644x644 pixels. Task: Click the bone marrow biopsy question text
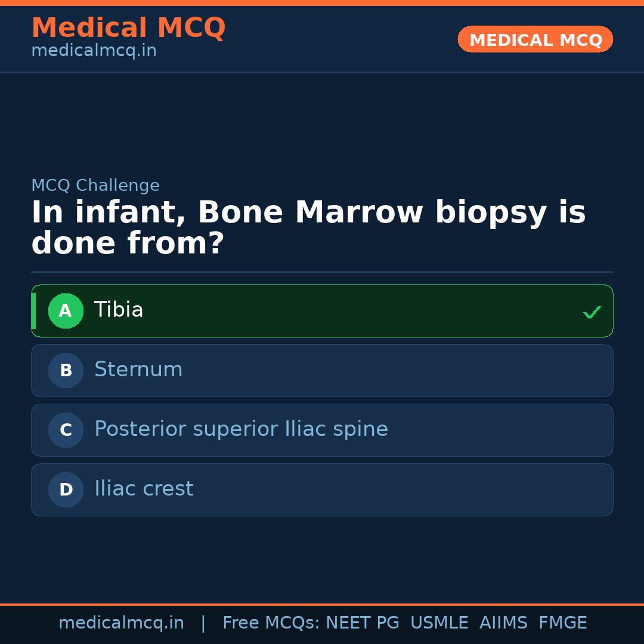click(x=308, y=228)
